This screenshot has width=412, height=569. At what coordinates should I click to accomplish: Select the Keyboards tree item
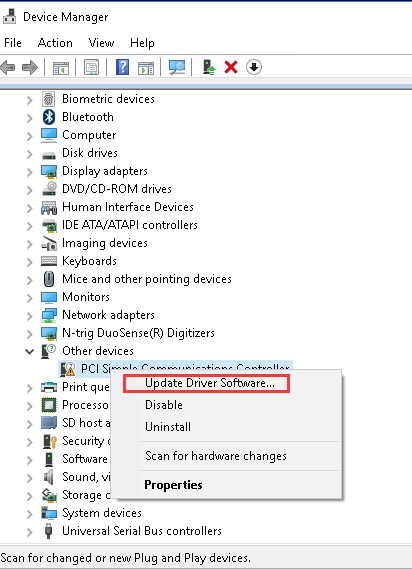click(x=89, y=261)
